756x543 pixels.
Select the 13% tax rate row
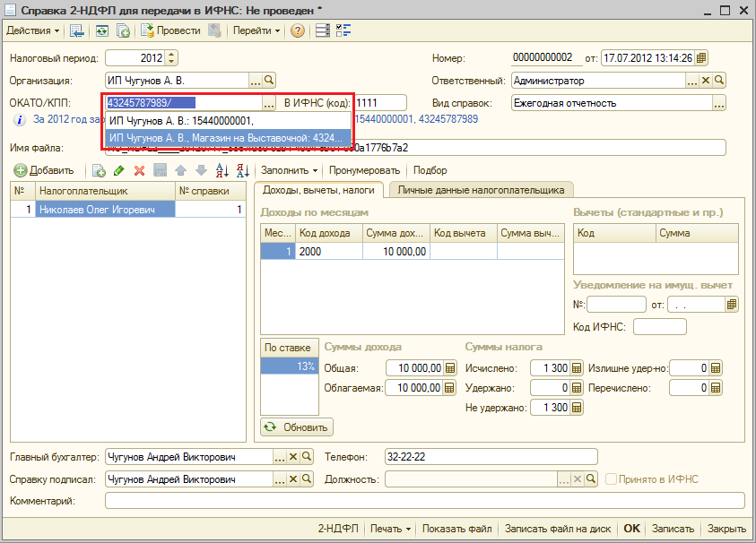point(290,366)
